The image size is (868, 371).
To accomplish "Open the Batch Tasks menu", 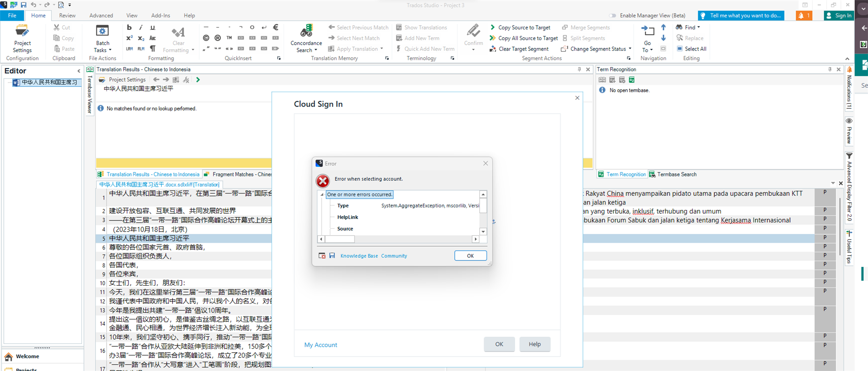I will tap(102, 39).
